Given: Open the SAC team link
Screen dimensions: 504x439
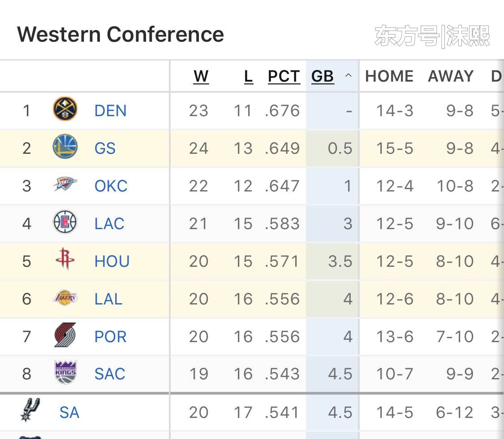Looking at the screenshot, I should tap(110, 374).
